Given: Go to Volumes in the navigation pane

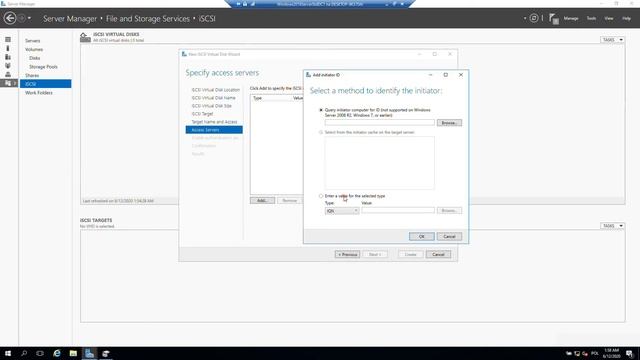Looking at the screenshot, I should [34, 49].
